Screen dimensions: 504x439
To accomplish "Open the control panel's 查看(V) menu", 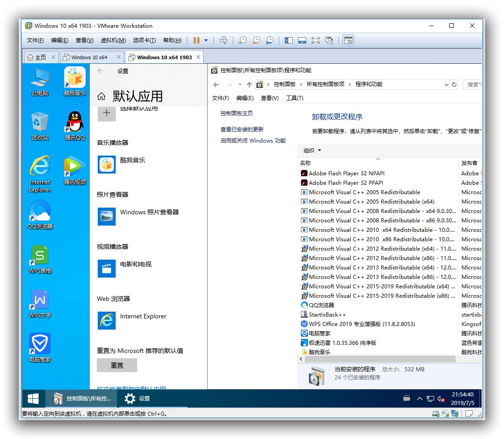I will [269, 98].
